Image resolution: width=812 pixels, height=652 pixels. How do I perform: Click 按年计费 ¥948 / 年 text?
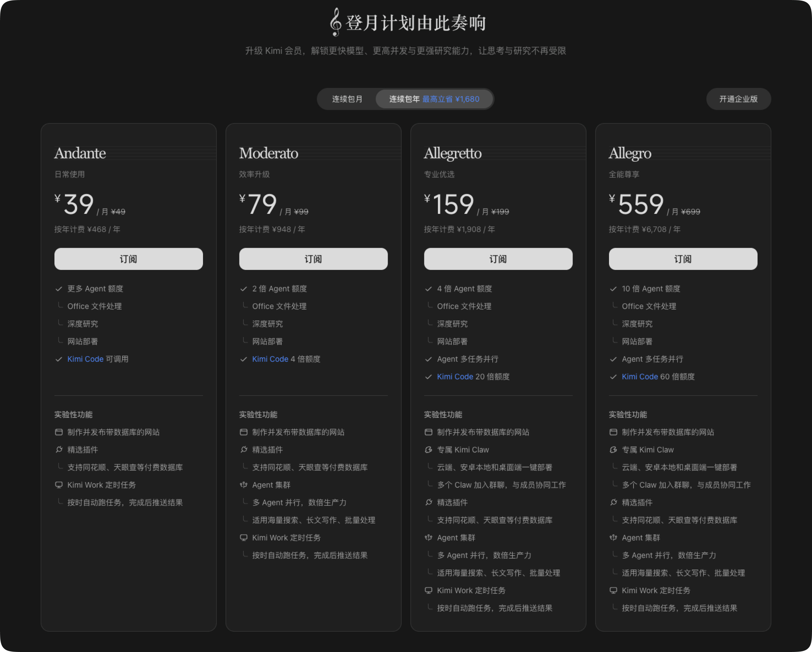[x=272, y=229]
